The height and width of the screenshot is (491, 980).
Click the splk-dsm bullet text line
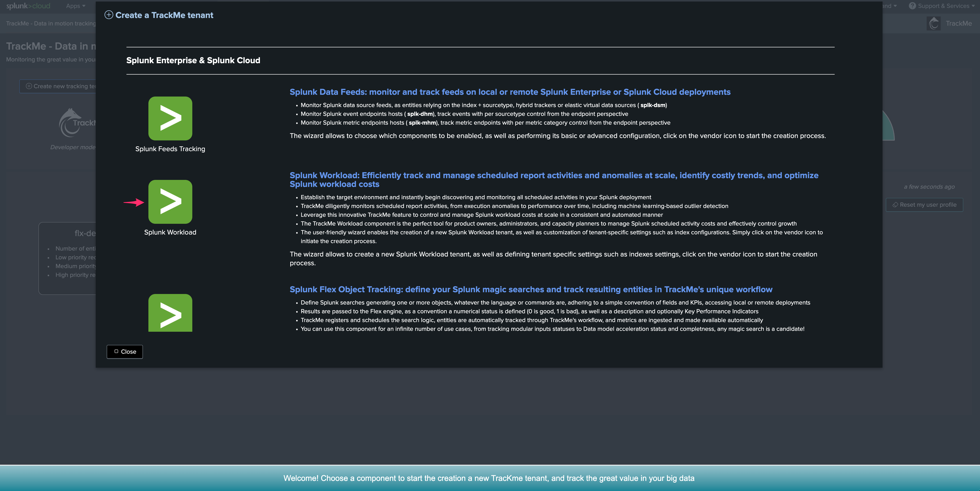click(x=484, y=105)
